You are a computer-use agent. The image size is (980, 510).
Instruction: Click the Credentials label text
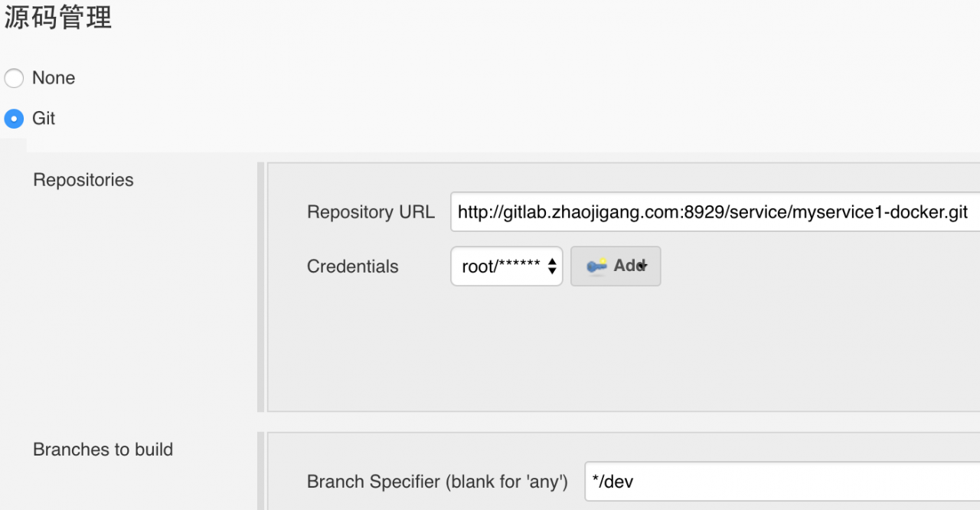point(353,266)
